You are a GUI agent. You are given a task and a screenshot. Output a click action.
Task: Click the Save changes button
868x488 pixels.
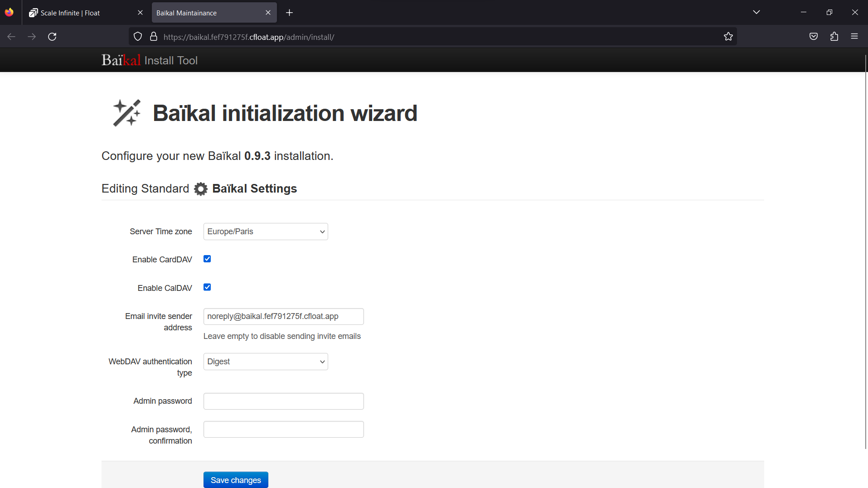click(x=236, y=480)
